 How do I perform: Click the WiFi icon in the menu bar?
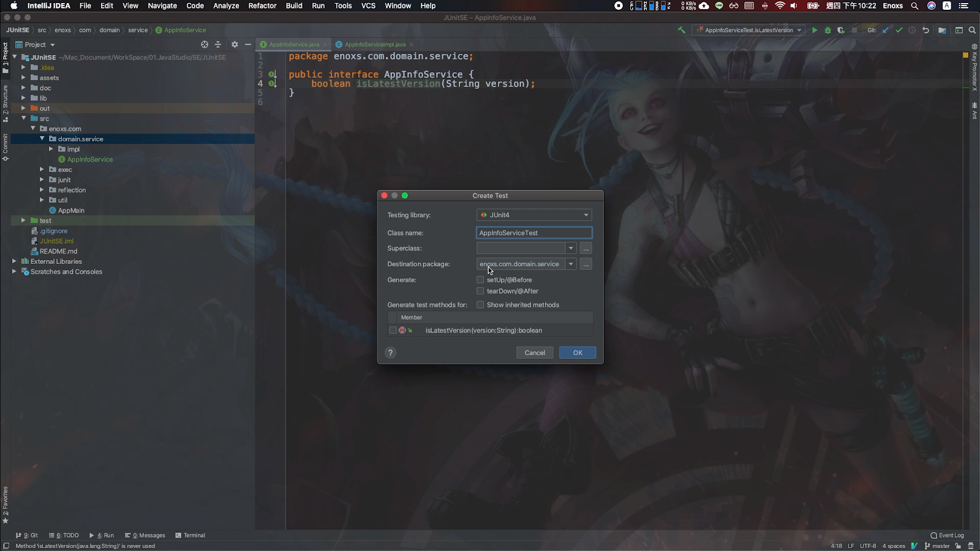pos(780,6)
